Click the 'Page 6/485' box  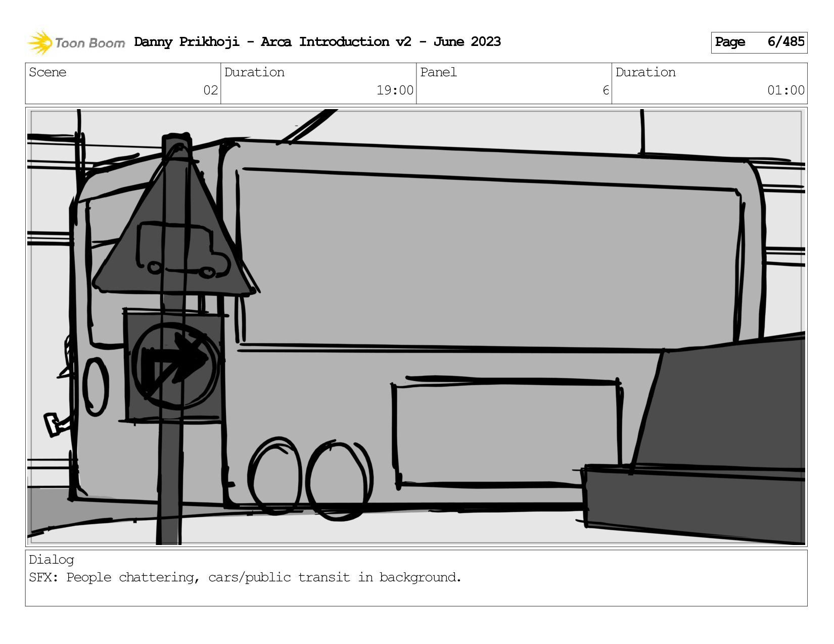tap(759, 42)
